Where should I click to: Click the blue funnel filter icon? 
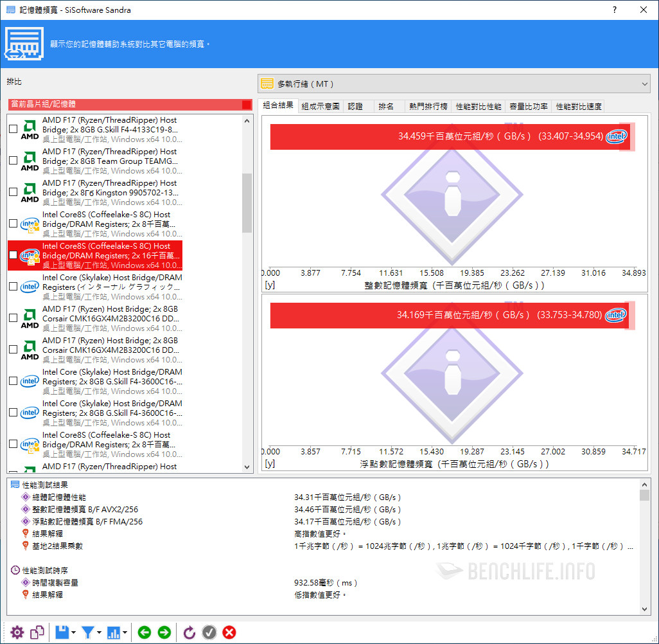(88, 632)
